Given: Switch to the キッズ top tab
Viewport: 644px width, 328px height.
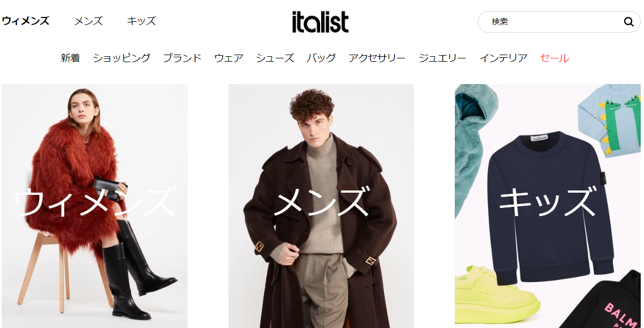Looking at the screenshot, I should 141,21.
